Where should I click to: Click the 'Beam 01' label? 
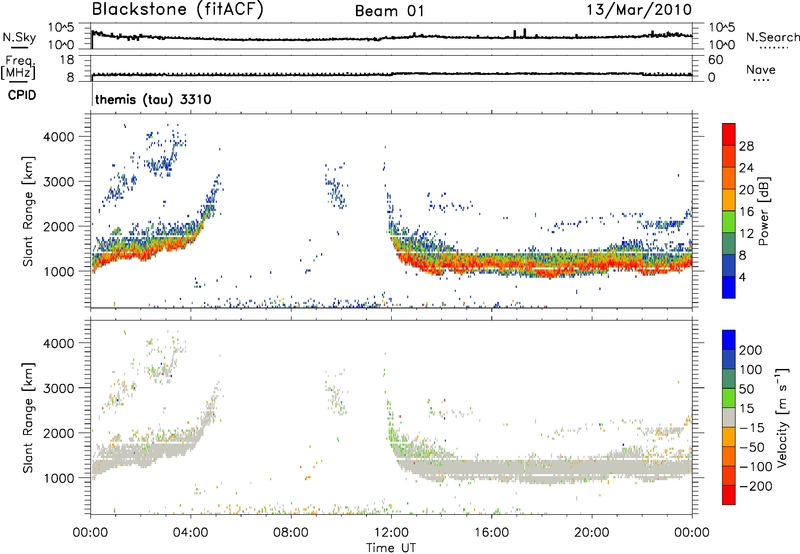(x=389, y=11)
